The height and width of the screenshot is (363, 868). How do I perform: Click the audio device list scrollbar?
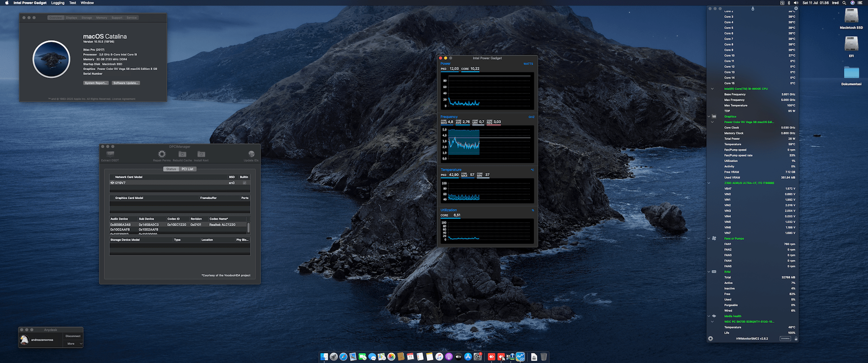[x=248, y=227]
